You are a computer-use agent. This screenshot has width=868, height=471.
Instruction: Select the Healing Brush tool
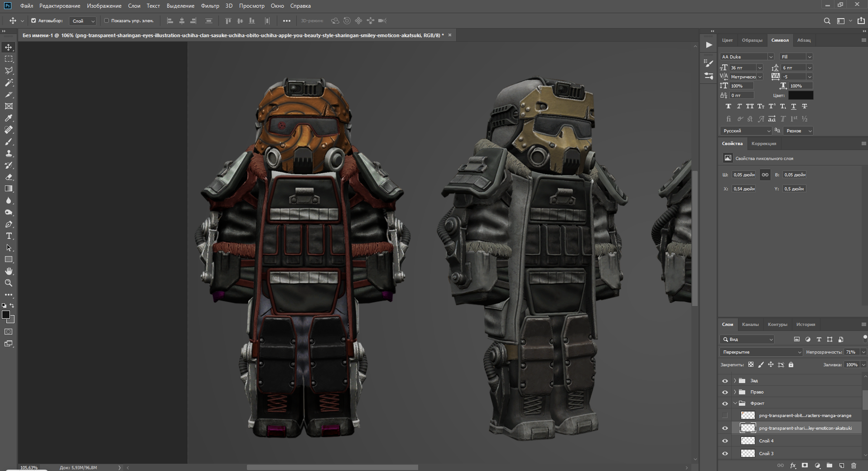[x=9, y=130]
